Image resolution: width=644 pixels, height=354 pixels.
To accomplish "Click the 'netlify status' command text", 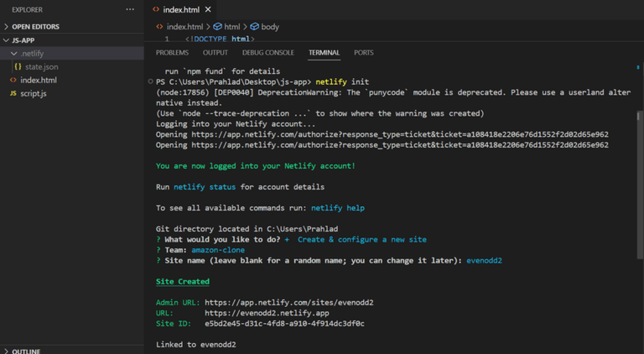I will [x=205, y=187].
